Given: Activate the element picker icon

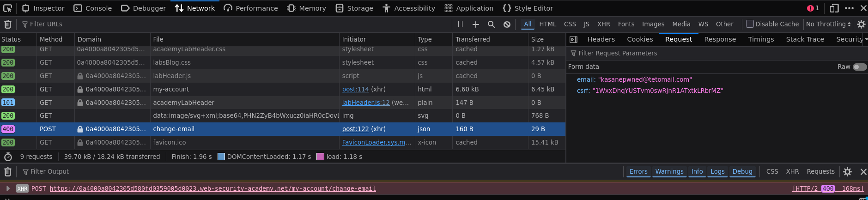Looking at the screenshot, I should (x=7, y=8).
